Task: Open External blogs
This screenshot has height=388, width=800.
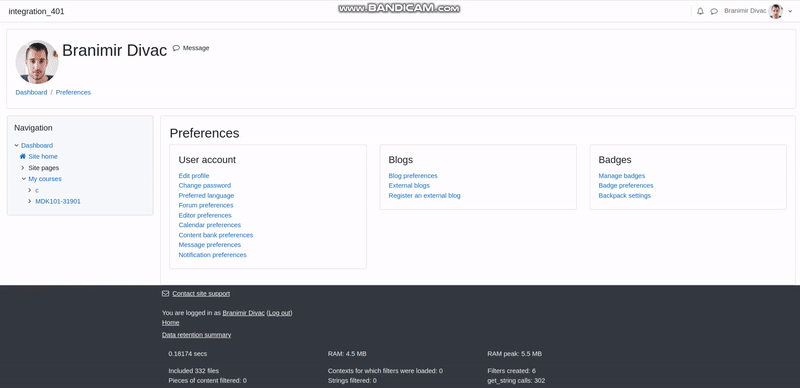Action: click(x=409, y=185)
